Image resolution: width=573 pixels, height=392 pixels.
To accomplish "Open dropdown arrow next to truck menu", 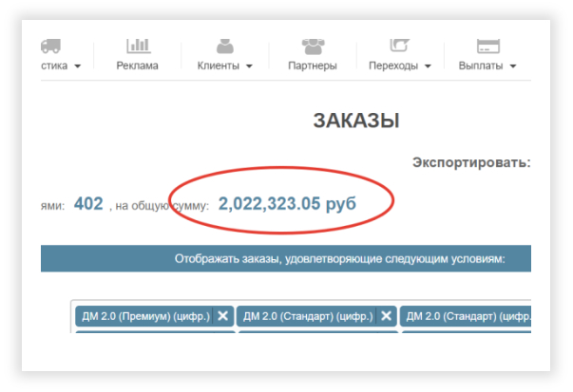I will (x=77, y=66).
